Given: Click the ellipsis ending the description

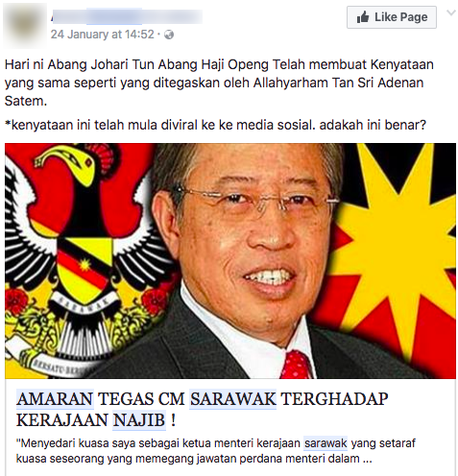Looking at the screenshot, I should [x=367, y=460].
